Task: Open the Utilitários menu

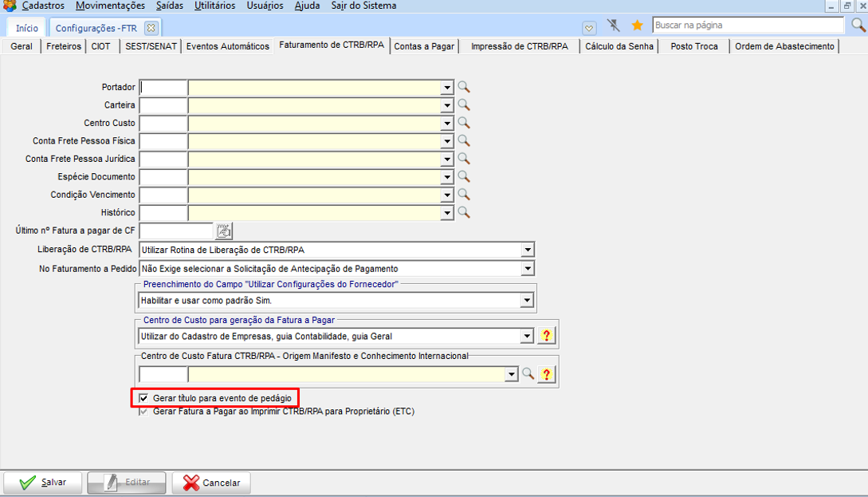Action: (x=214, y=6)
